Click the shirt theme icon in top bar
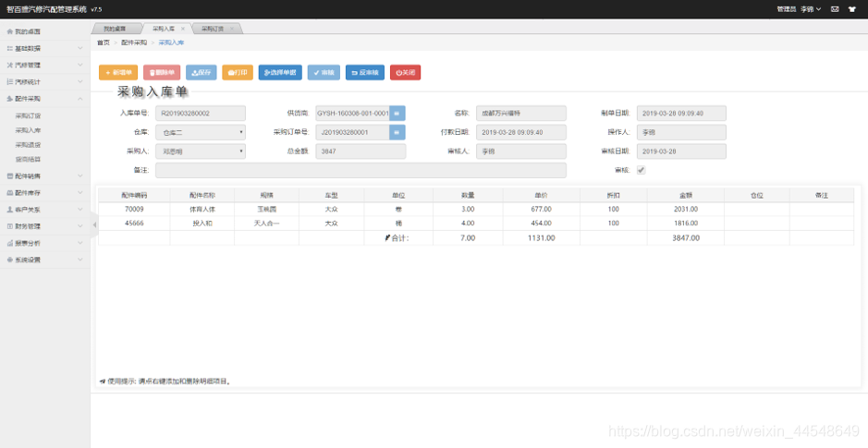Viewport: 868px width, 448px height. click(852, 9)
